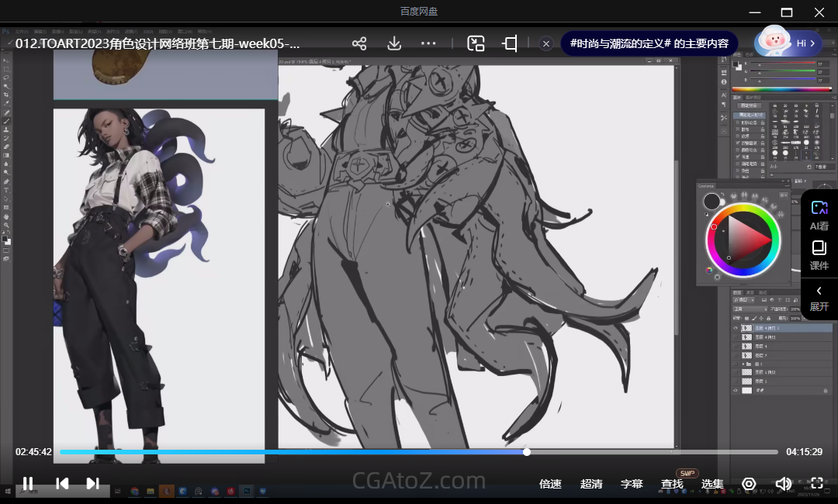Mute the video with speaker icon

pos(783,484)
